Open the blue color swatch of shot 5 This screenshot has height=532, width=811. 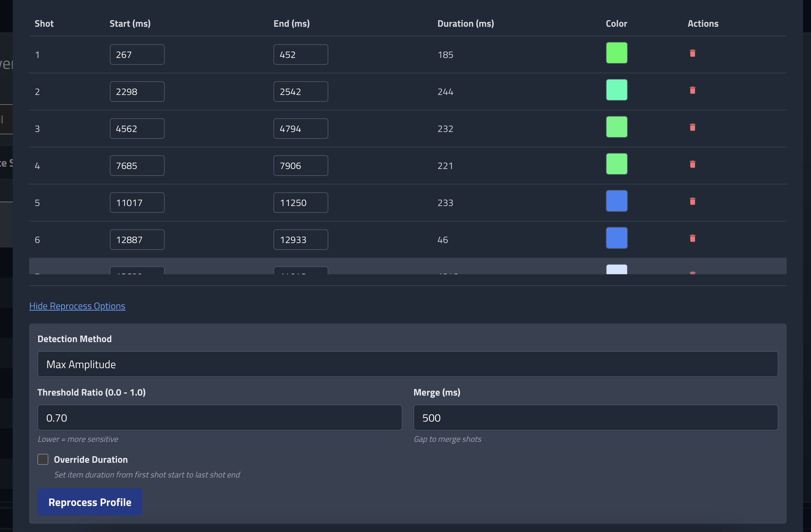(x=616, y=201)
